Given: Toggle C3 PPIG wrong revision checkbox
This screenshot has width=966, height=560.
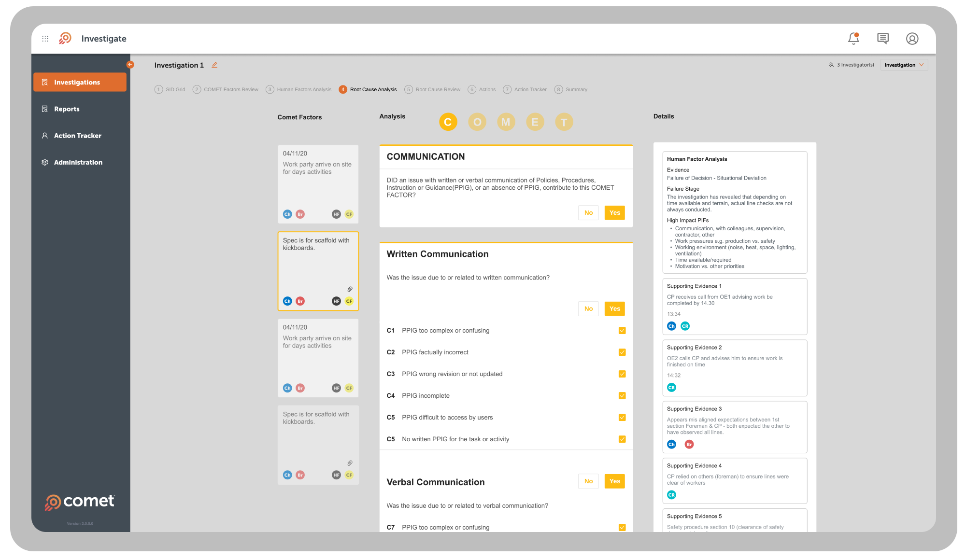Looking at the screenshot, I should 622,374.
